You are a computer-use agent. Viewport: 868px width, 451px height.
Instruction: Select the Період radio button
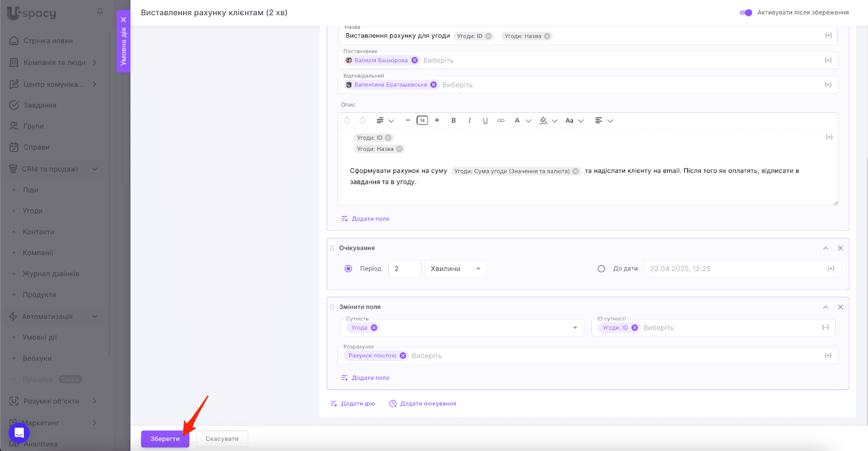pyautogui.click(x=348, y=269)
